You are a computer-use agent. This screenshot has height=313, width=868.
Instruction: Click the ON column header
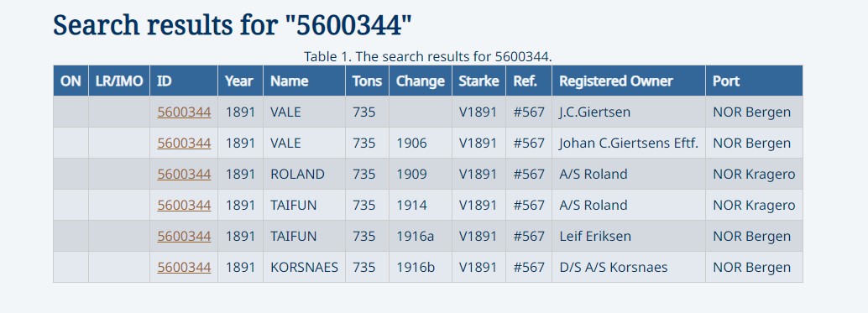[x=71, y=81]
